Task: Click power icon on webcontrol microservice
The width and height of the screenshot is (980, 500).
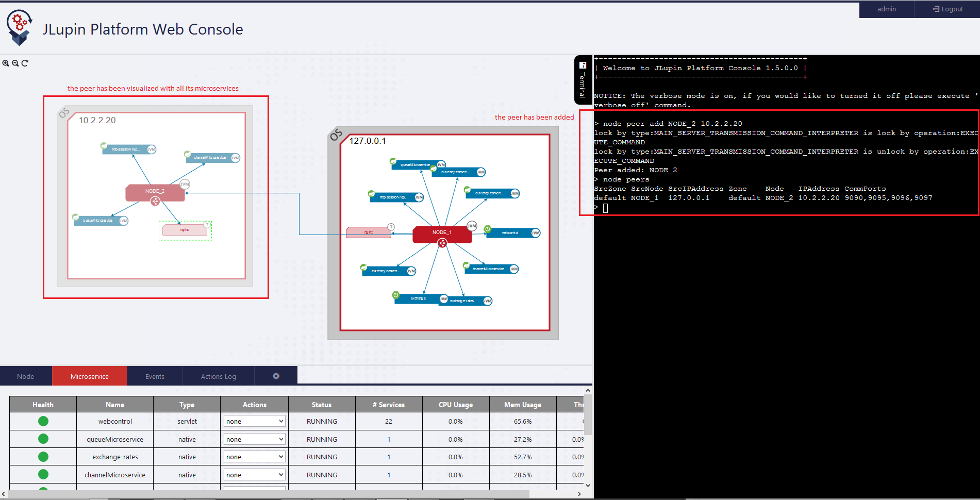Action: [487, 229]
